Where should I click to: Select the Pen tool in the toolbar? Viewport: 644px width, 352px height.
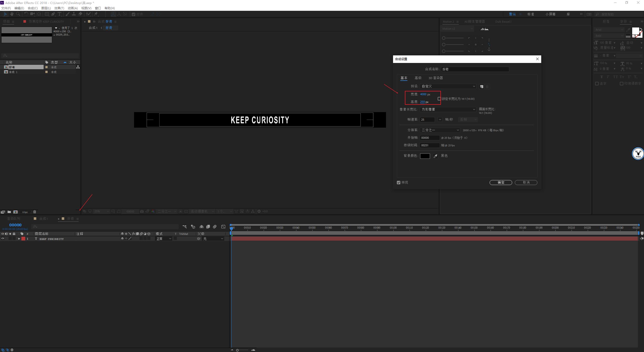coord(53,14)
